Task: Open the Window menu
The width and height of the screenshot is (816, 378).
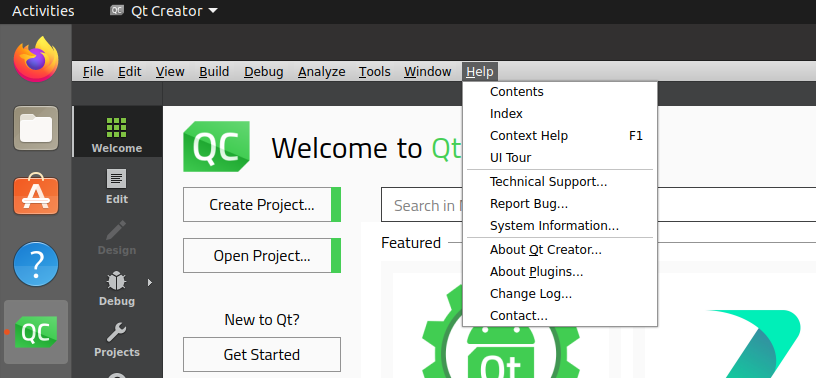Action: tap(428, 72)
